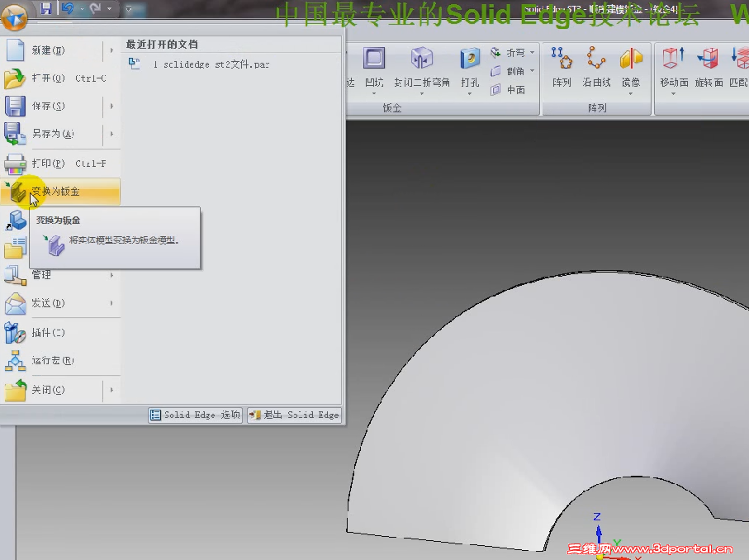Image resolution: width=749 pixels, height=560 pixels.
Task: Click the envelope send icon
Action: point(15,303)
